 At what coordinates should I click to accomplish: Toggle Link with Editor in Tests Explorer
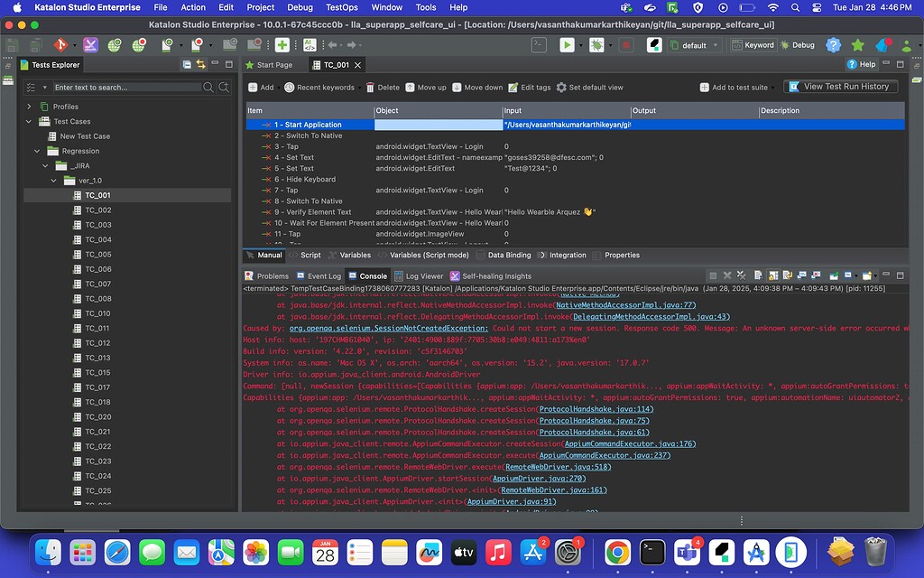pos(200,63)
